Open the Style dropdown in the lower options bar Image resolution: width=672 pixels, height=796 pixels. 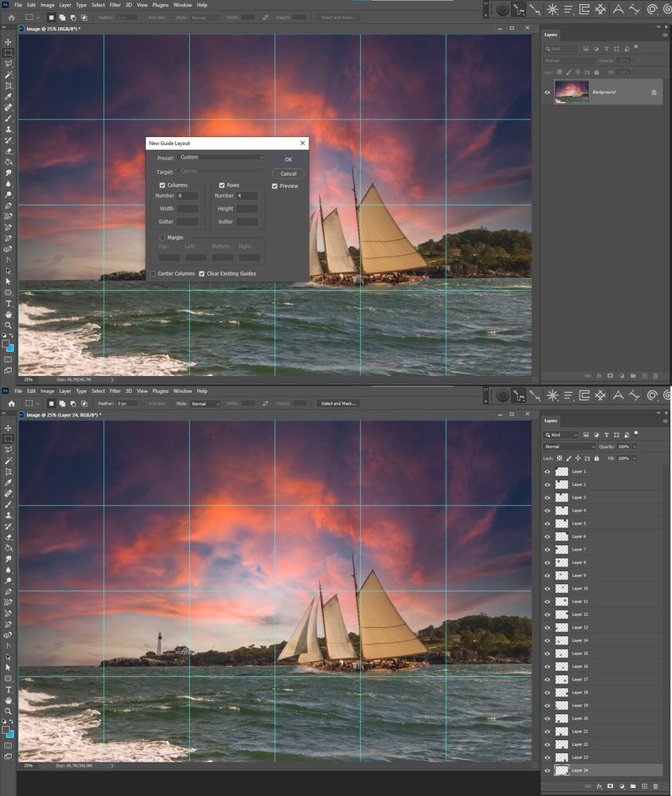205,404
